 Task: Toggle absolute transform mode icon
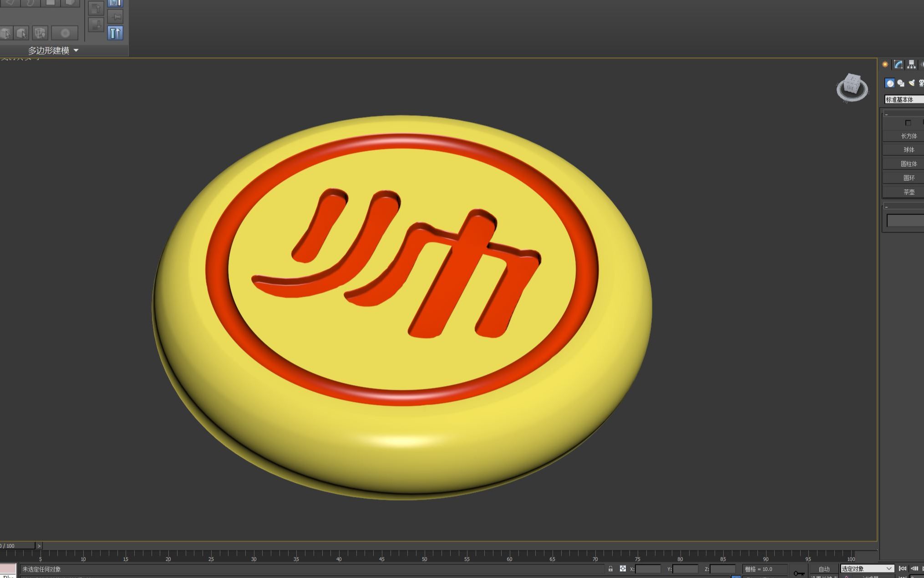[x=623, y=569]
